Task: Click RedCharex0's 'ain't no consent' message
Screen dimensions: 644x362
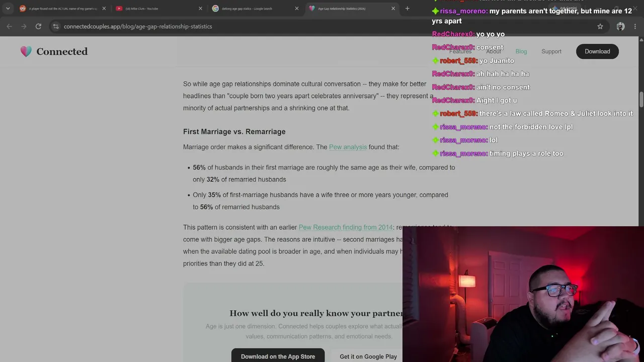Action: pos(480,87)
